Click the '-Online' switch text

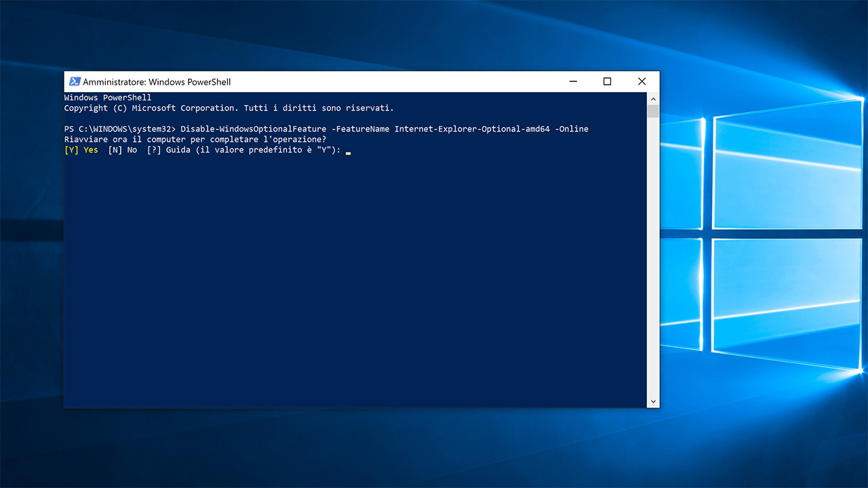[572, 129]
